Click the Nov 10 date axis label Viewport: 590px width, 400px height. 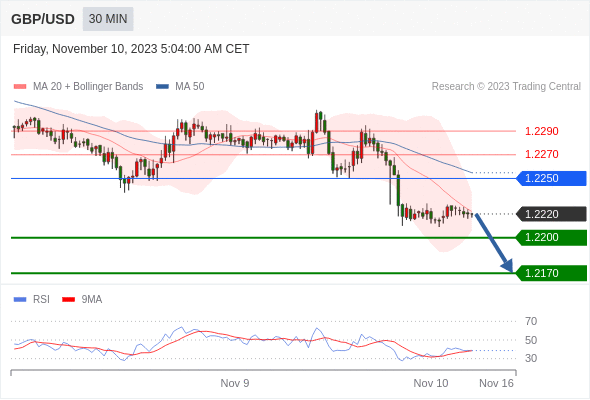431,383
